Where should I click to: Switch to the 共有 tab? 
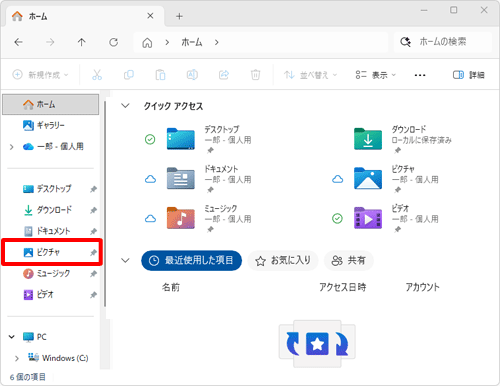(349, 260)
